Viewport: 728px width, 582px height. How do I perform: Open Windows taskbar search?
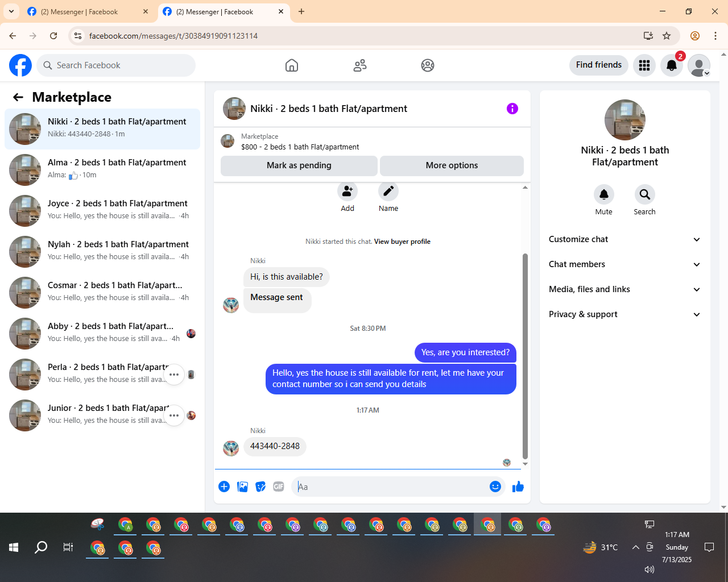[41, 547]
